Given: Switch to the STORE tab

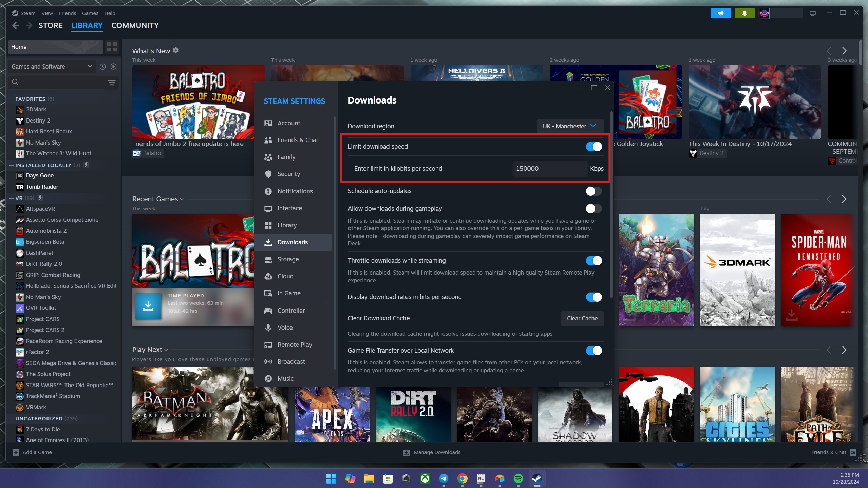Looking at the screenshot, I should (51, 25).
